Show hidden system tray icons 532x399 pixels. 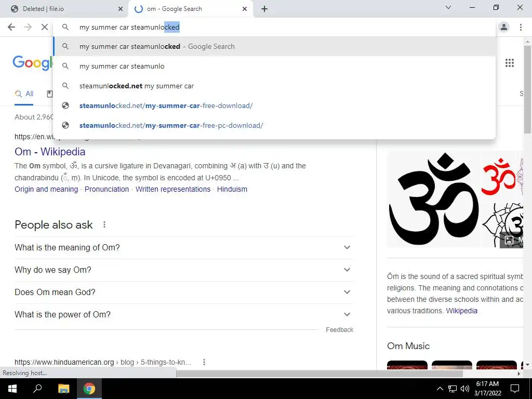point(440,389)
